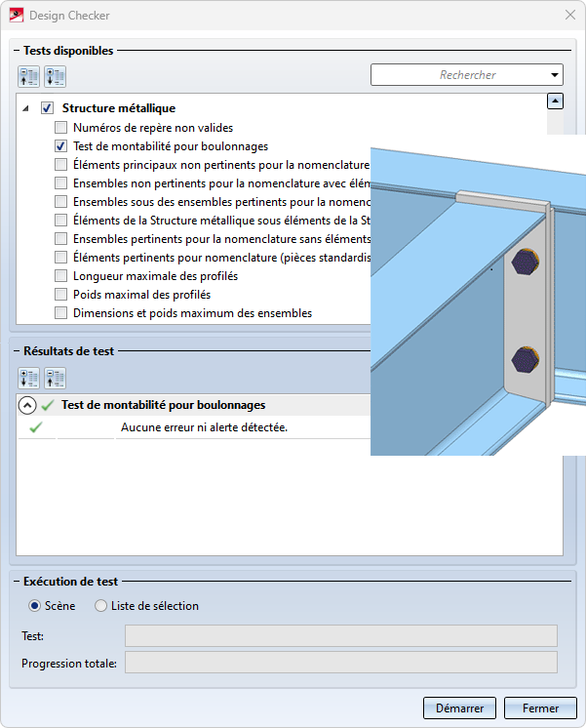586x728 pixels.
Task: Collapse the Test de montabilité result group
Action: tap(27, 405)
